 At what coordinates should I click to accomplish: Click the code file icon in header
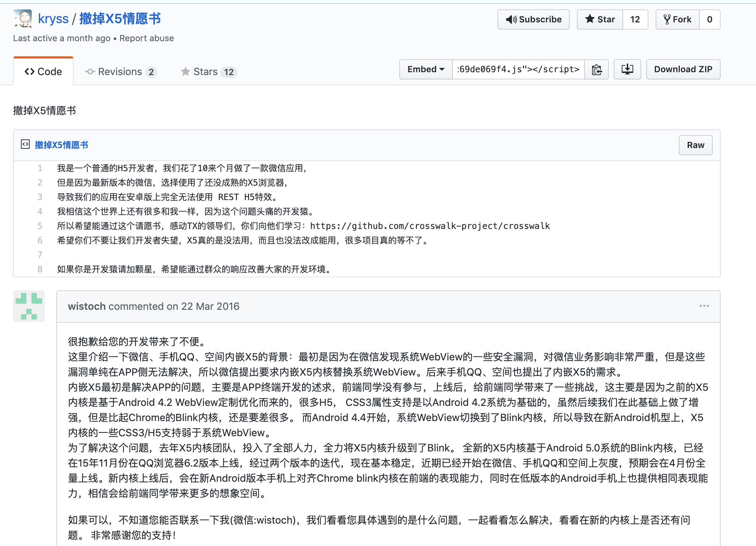click(x=25, y=144)
